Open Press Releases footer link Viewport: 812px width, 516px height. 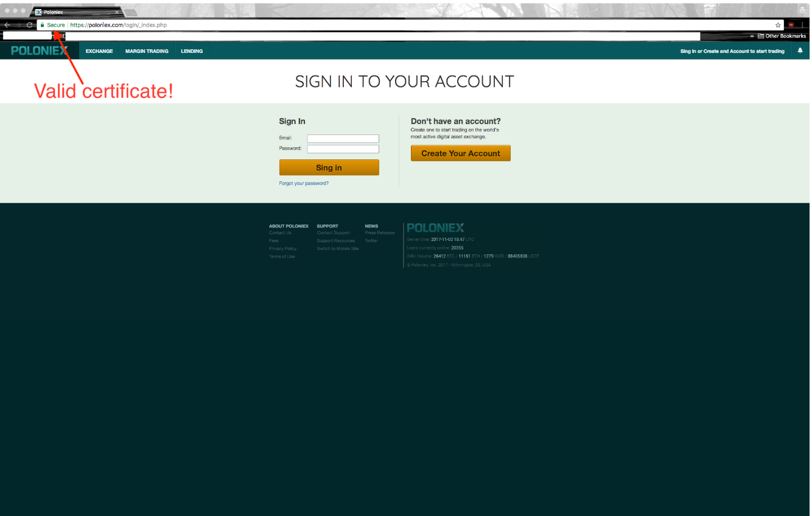(x=380, y=233)
